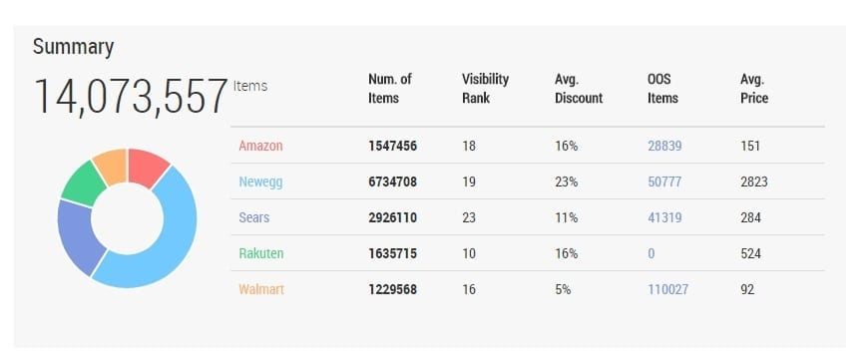868x362 pixels.
Task: Open the Newegg retailer link
Action: [x=260, y=182]
